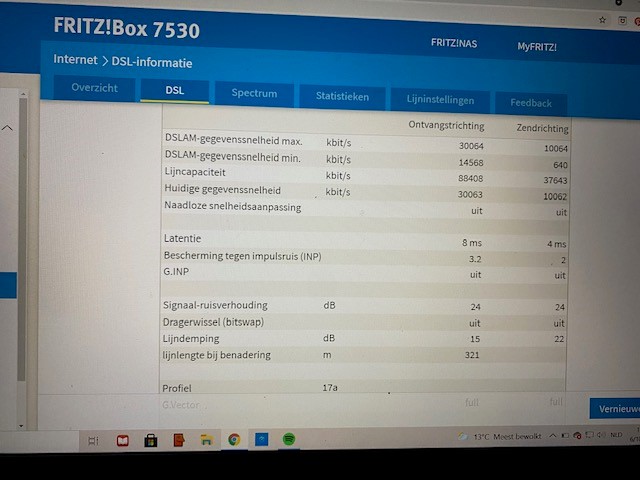Click the sidebar vertical scrollbar
The width and height of the screenshot is (640, 480).
(23, 250)
